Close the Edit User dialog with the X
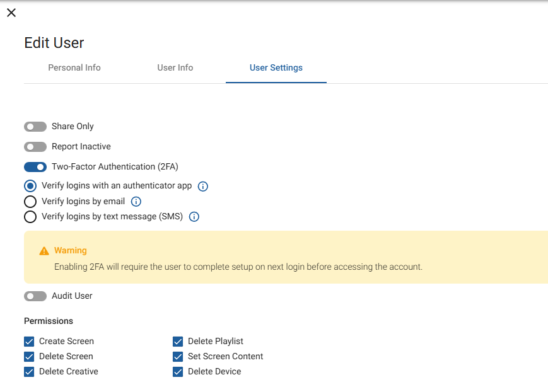This screenshot has height=392, width=548. pyautogui.click(x=11, y=13)
